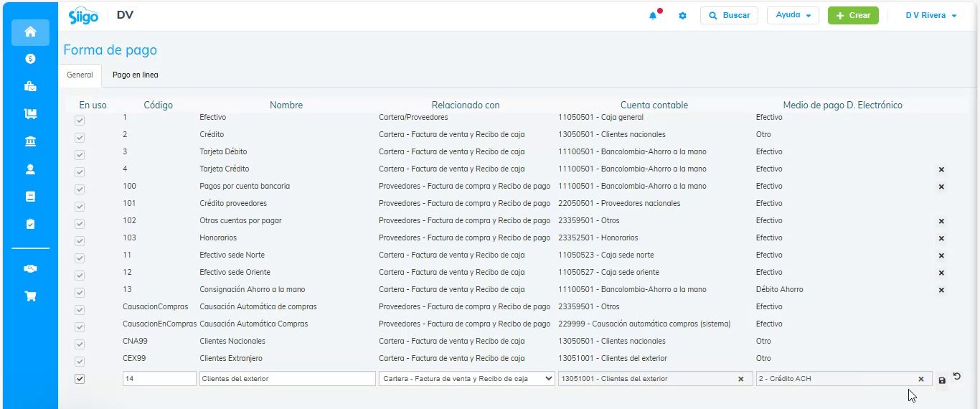Open the accounting book icon in the sidebar
The width and height of the screenshot is (980, 409).
tap(30, 197)
